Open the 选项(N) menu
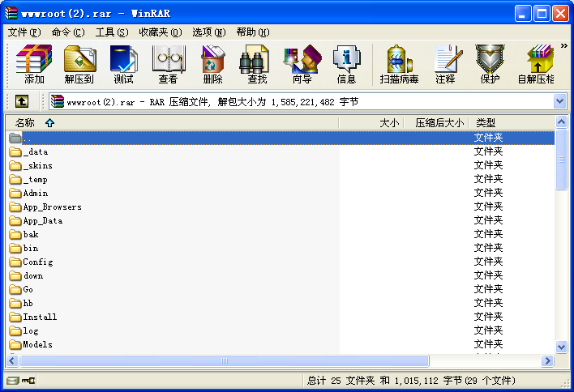The height and width of the screenshot is (392, 574). tap(209, 32)
